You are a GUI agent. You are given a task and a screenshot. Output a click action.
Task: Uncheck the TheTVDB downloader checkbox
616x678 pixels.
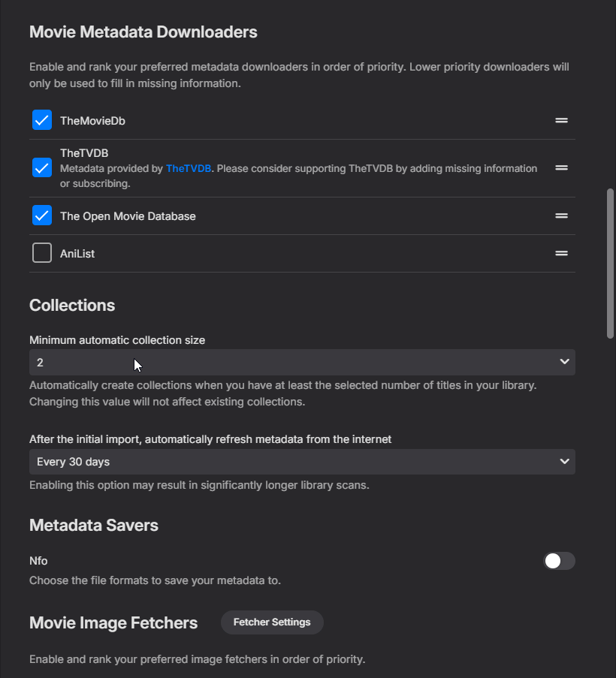pos(42,168)
